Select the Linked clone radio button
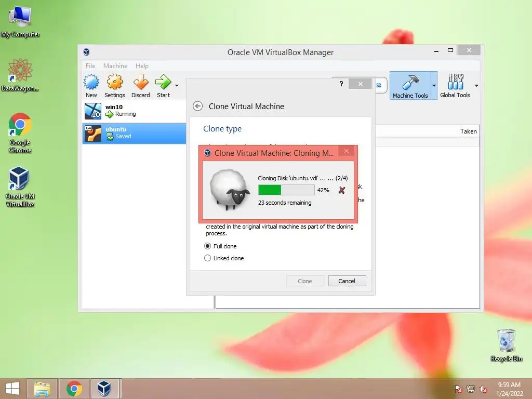 pos(208,258)
